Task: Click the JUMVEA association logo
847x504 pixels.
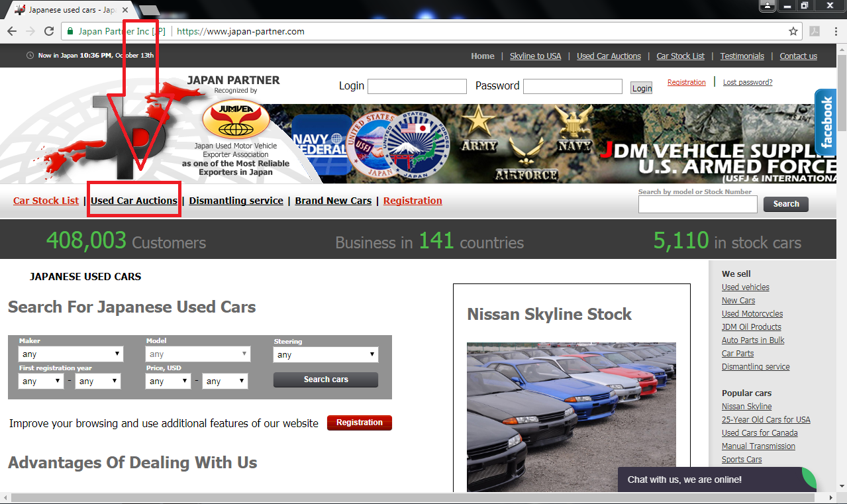Action: tap(236, 120)
